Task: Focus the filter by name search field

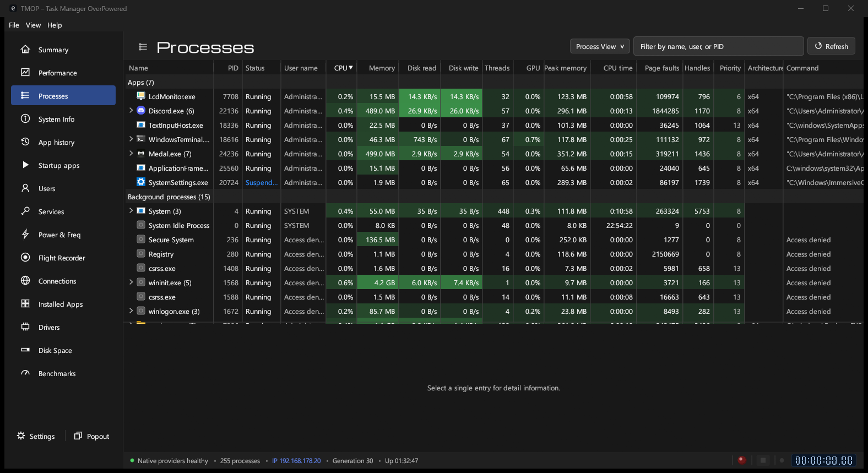Action: [719, 47]
